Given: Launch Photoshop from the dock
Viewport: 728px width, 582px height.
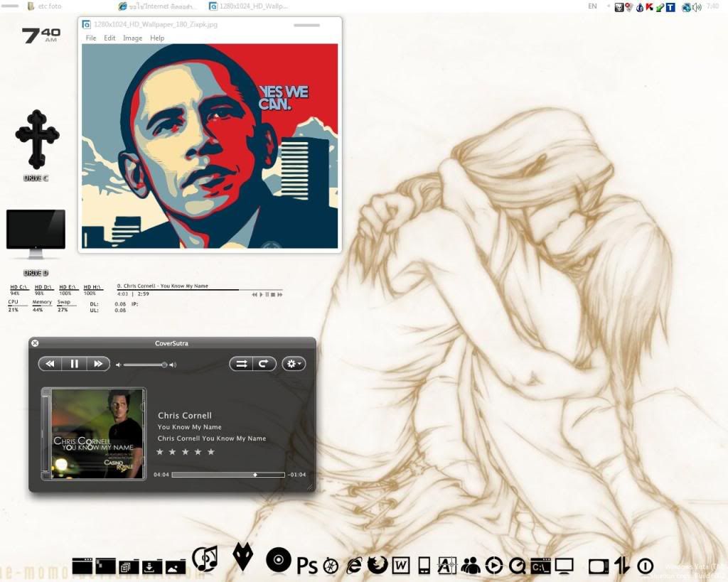Looking at the screenshot, I should point(307,566).
